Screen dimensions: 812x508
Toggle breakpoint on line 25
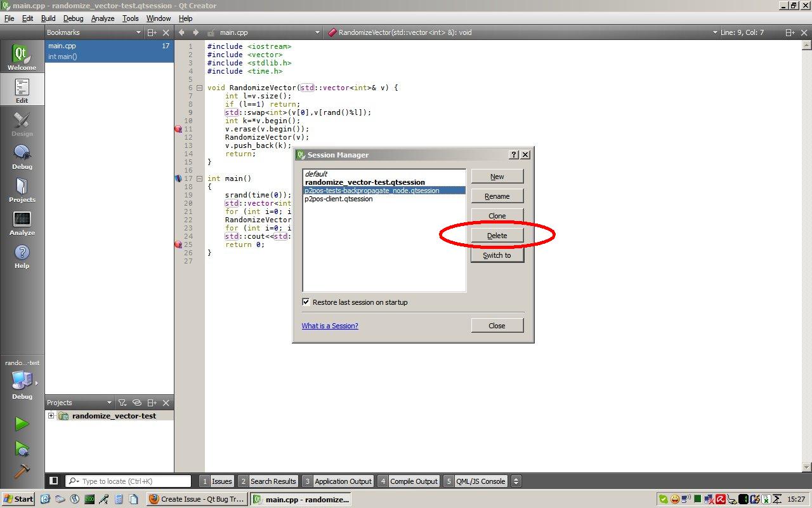178,244
